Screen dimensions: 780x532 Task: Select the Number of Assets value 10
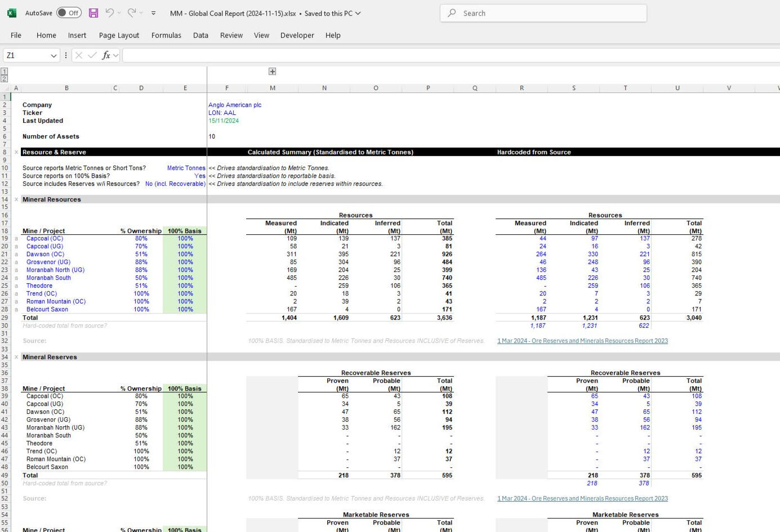click(212, 136)
